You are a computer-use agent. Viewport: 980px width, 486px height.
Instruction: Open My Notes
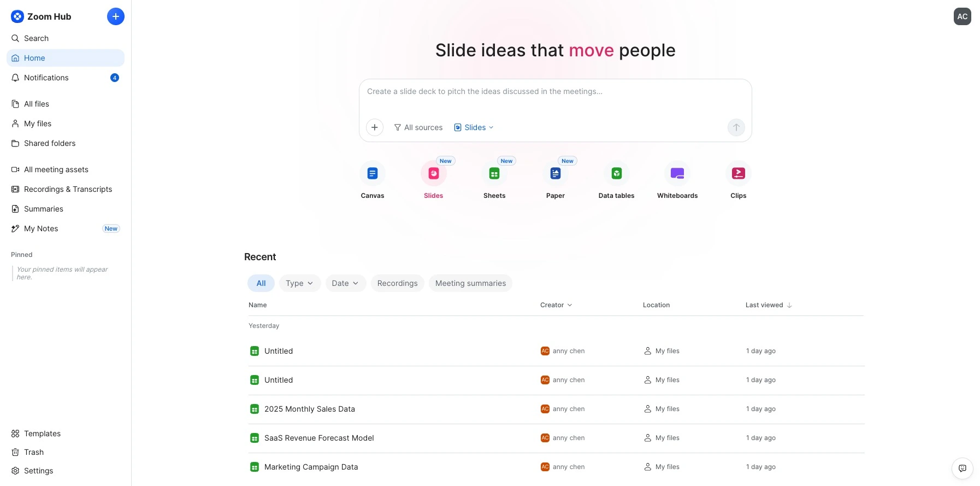click(x=66, y=229)
